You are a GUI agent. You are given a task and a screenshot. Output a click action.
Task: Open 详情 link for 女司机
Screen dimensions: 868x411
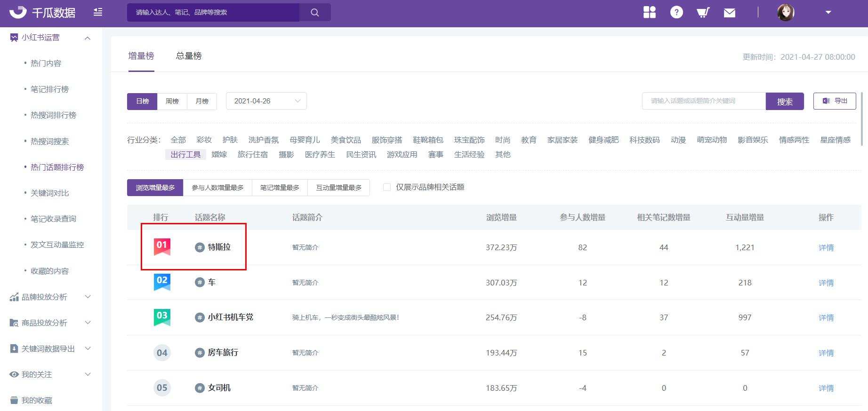[826, 388]
